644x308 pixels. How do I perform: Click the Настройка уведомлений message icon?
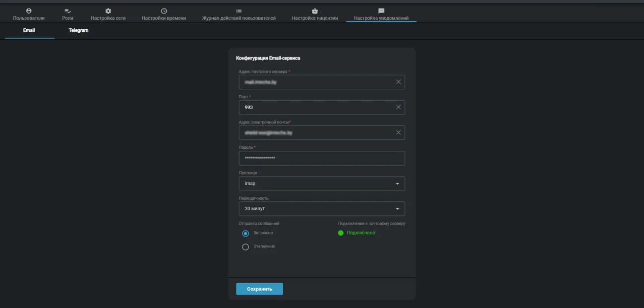tap(381, 11)
